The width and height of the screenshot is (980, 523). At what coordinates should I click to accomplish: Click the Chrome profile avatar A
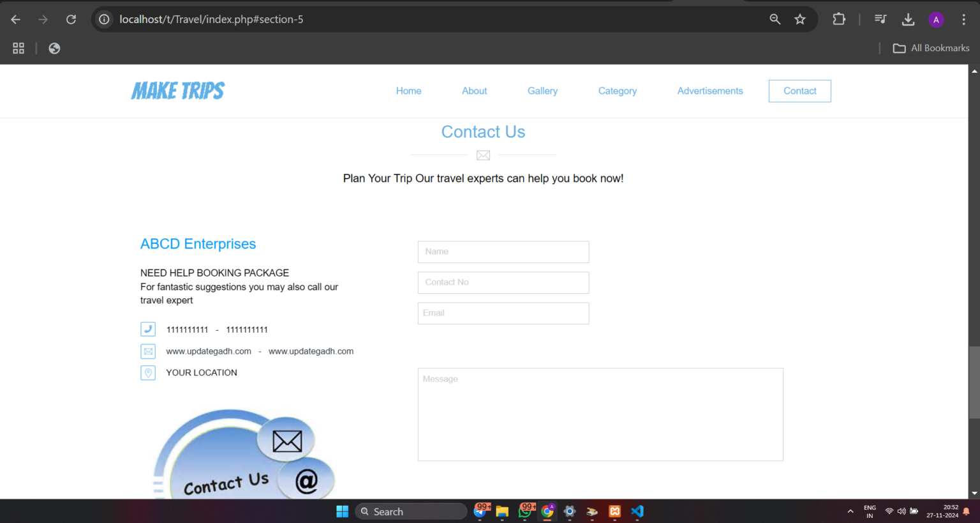tap(936, 19)
